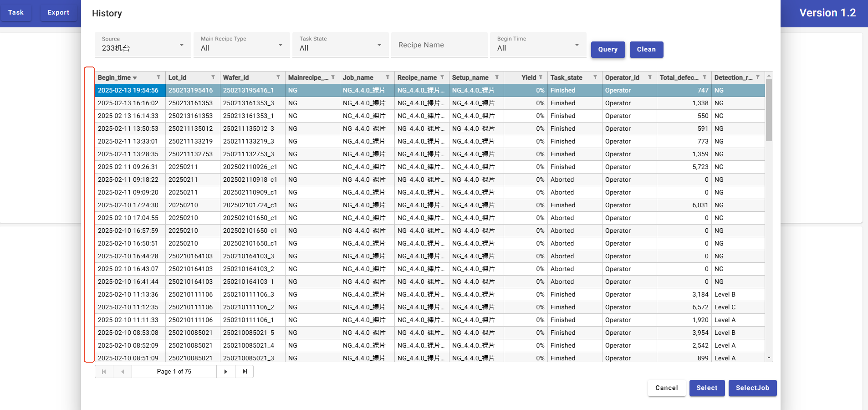Open the filter on Yield column
Screen dimensions: 868x410
coord(541,77)
